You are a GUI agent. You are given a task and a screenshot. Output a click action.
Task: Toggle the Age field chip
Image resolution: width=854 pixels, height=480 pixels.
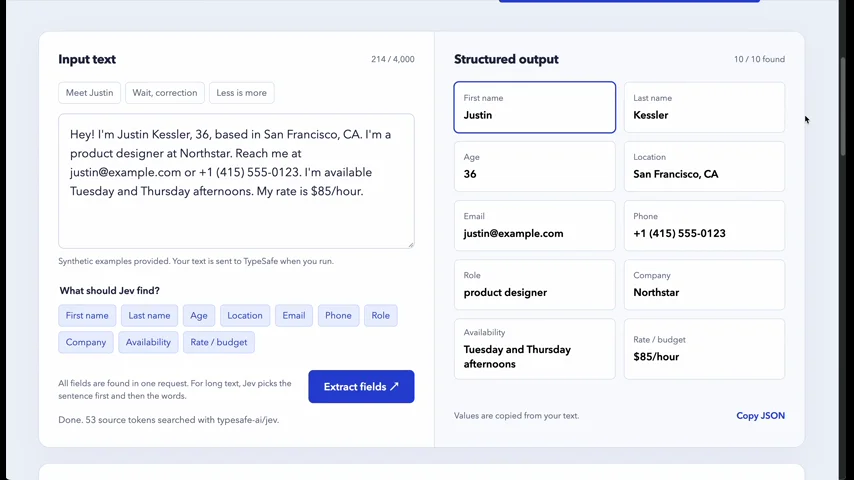[199, 315]
